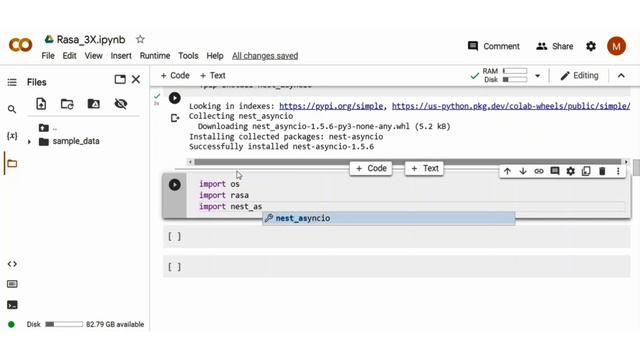Open the Editing mode dropdown
This screenshot has height=360, width=640.
click(x=579, y=76)
